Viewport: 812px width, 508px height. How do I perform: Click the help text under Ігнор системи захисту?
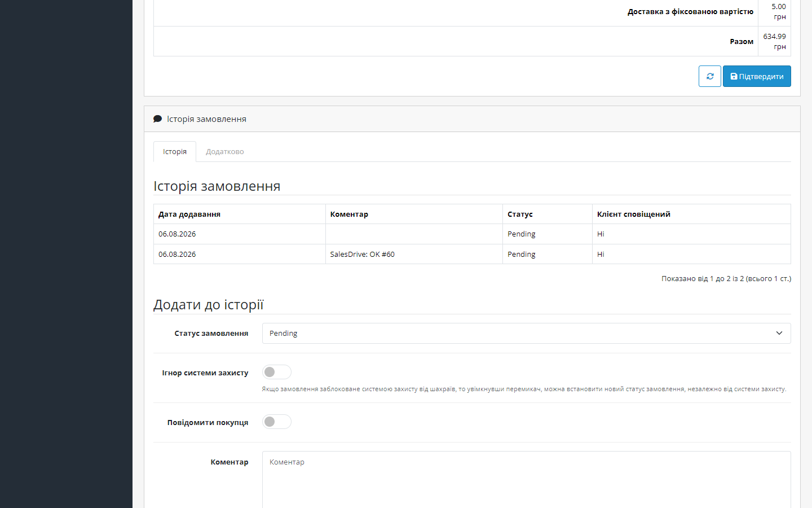point(524,389)
